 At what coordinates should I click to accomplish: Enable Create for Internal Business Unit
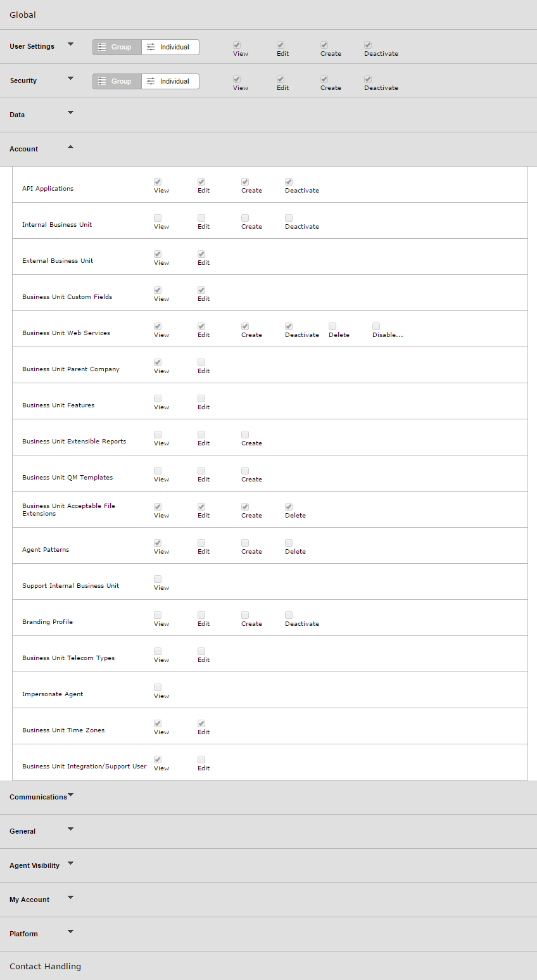tap(245, 218)
